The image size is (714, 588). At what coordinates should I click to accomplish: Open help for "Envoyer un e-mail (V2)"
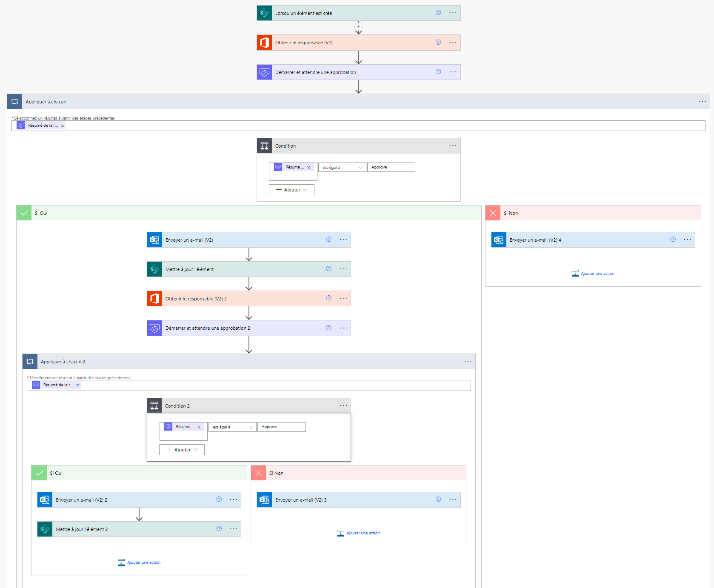[x=328, y=239]
